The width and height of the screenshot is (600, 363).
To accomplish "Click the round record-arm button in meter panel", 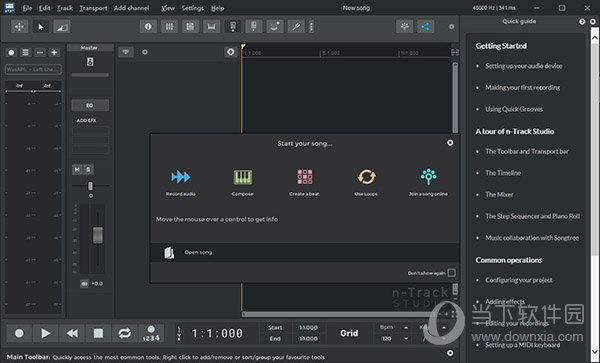I will point(11,52).
